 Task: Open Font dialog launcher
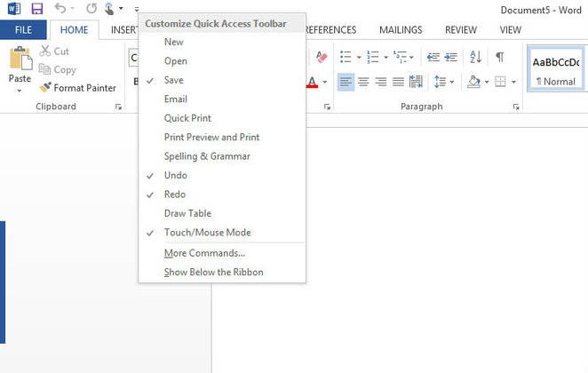(x=327, y=107)
